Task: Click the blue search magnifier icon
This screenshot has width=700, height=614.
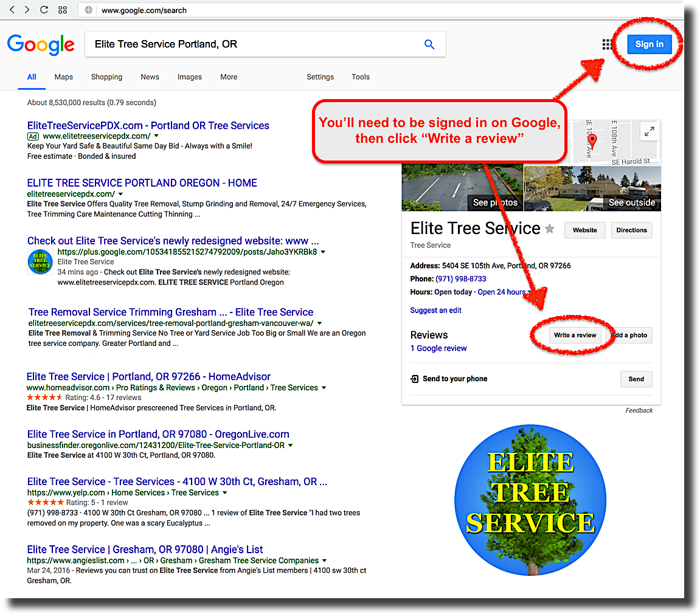Action: point(429,44)
